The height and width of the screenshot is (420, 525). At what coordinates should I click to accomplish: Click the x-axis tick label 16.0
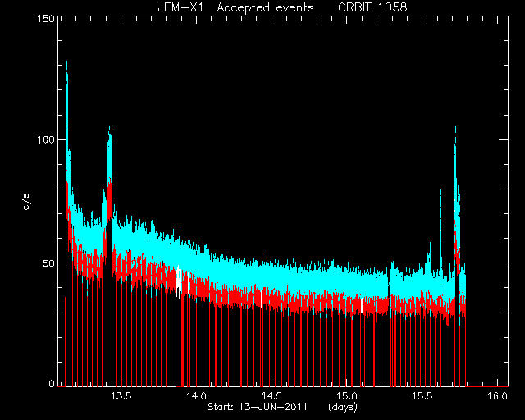point(498,396)
